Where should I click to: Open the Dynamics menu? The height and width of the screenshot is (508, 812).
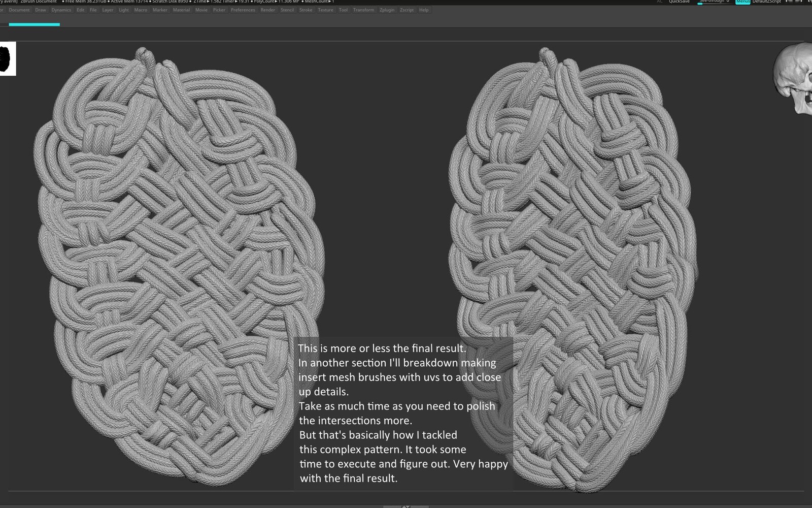(x=61, y=10)
